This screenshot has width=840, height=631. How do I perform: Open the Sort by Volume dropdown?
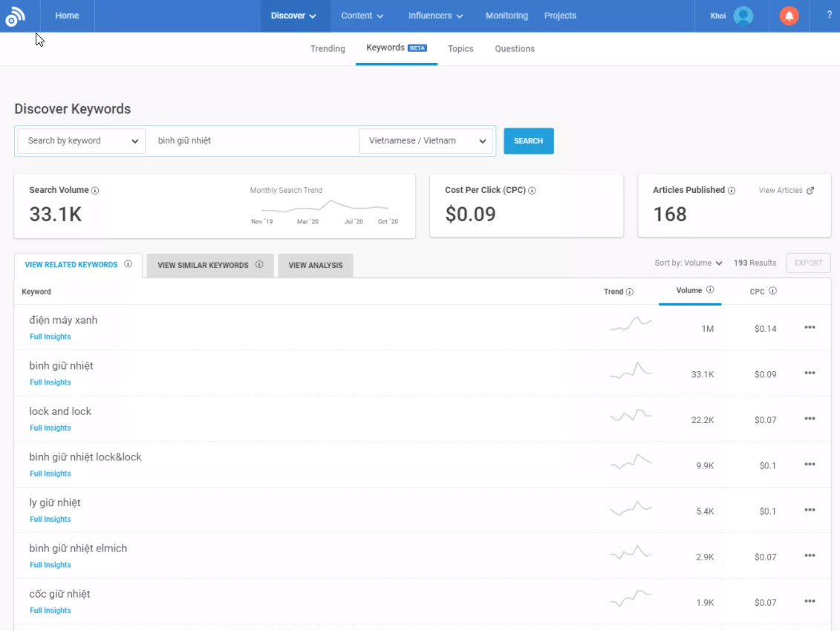(688, 263)
